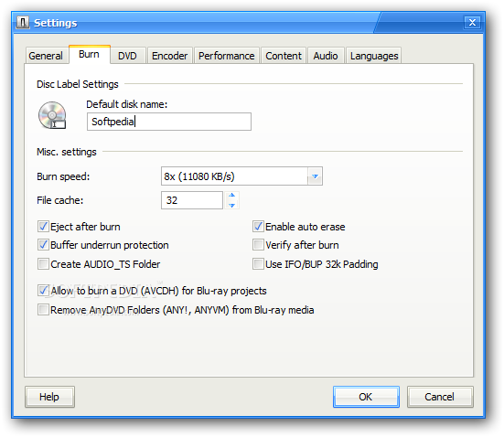Click the Help button
The height and width of the screenshot is (437, 504).
(x=49, y=397)
